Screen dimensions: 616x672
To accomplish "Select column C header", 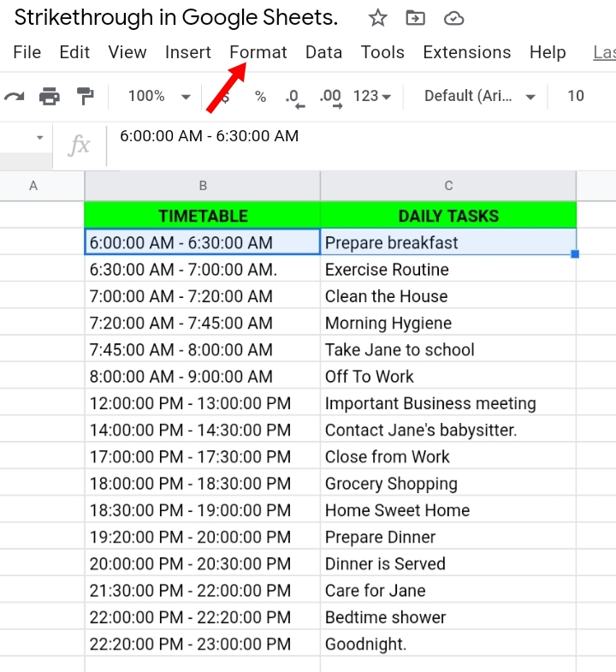I will 448,186.
